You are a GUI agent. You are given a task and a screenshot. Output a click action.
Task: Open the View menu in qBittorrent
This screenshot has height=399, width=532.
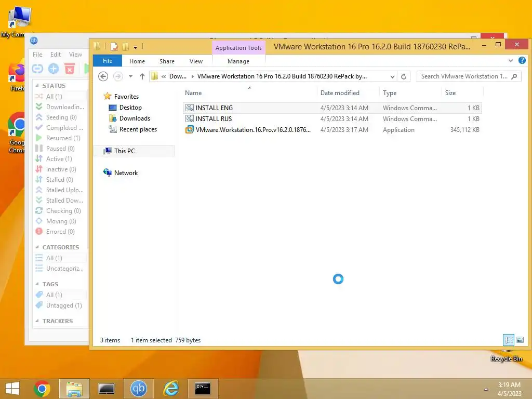pyautogui.click(x=75, y=54)
